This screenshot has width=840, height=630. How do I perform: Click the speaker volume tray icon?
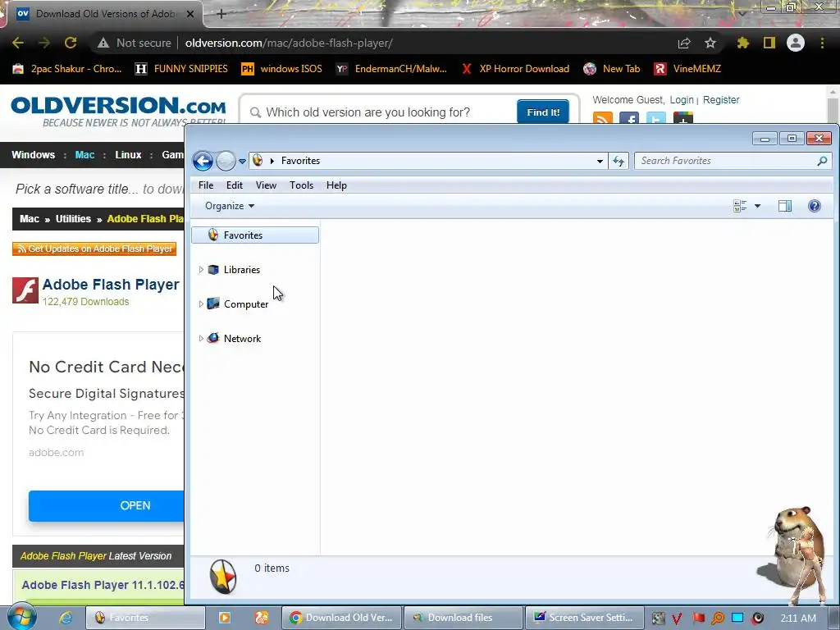tap(757, 618)
